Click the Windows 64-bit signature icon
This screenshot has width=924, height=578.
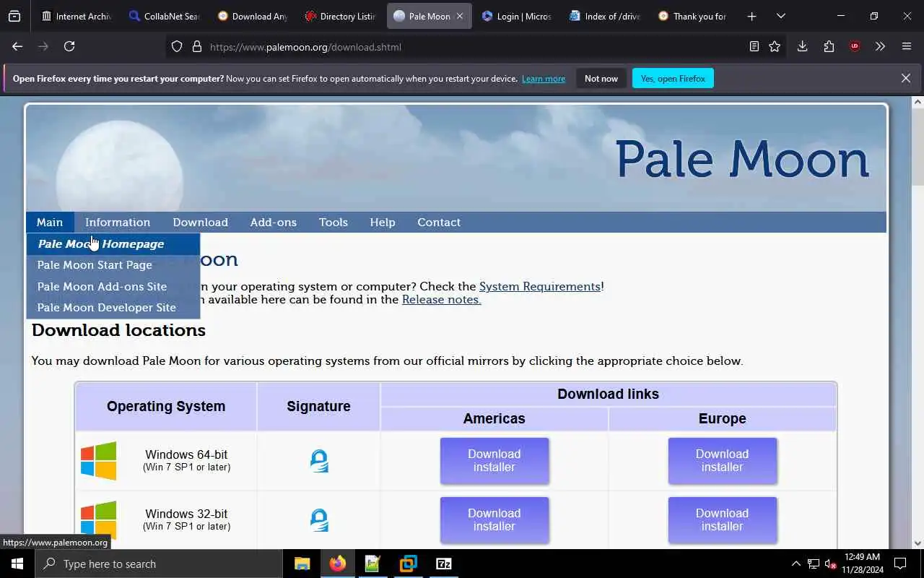click(x=318, y=461)
